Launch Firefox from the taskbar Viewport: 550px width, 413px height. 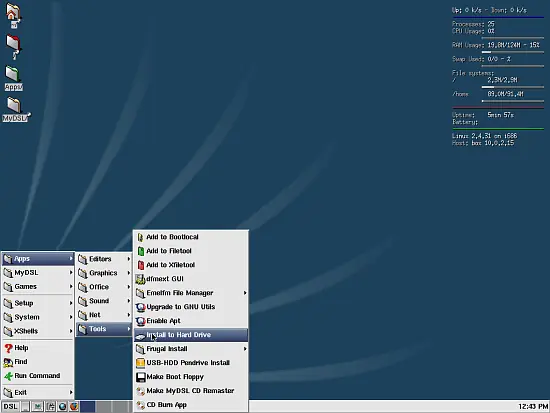[x=74, y=407]
